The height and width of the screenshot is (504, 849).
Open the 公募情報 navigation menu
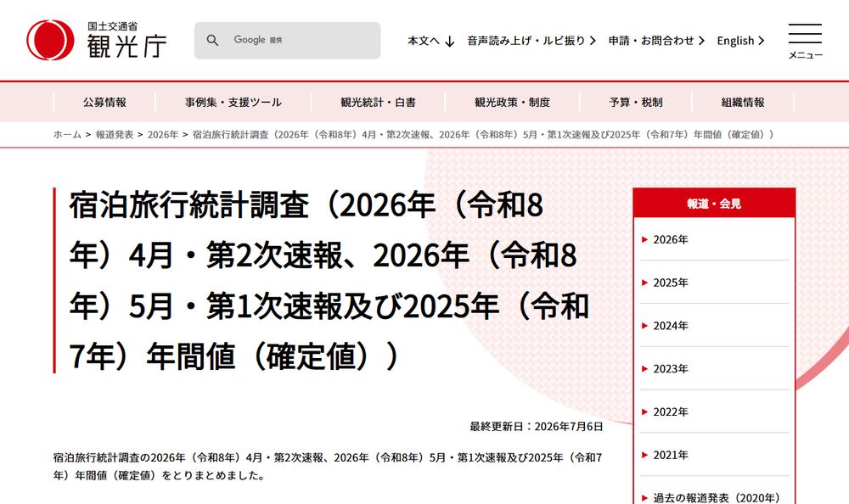[x=104, y=102]
